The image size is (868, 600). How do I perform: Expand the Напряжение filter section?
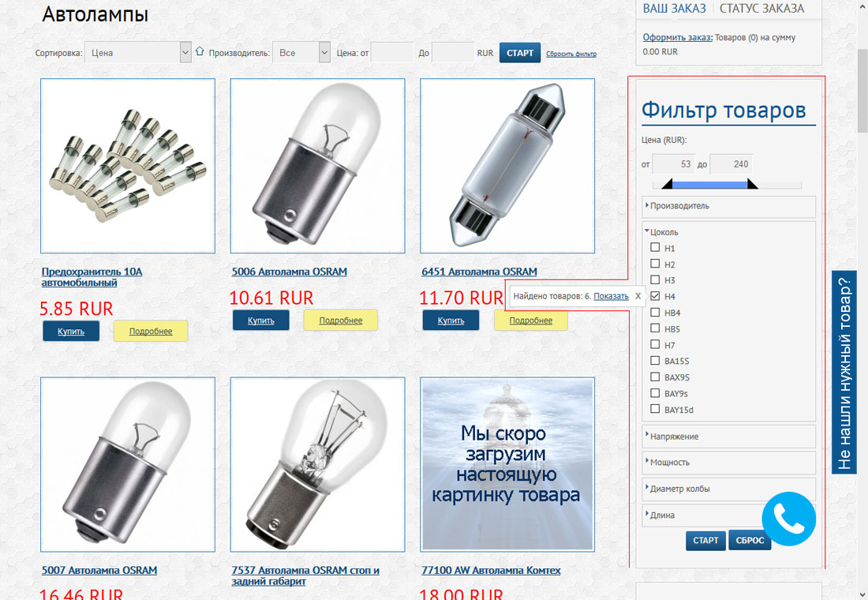[728, 437]
